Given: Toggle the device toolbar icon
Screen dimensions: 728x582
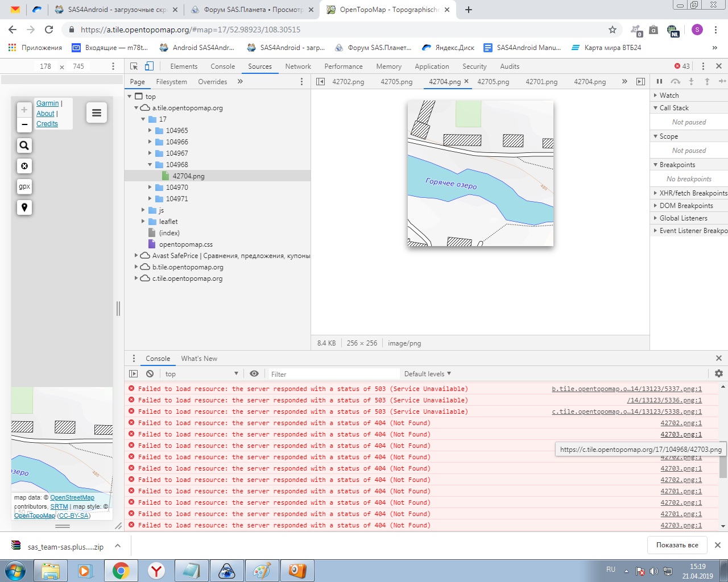Looking at the screenshot, I should (149, 66).
